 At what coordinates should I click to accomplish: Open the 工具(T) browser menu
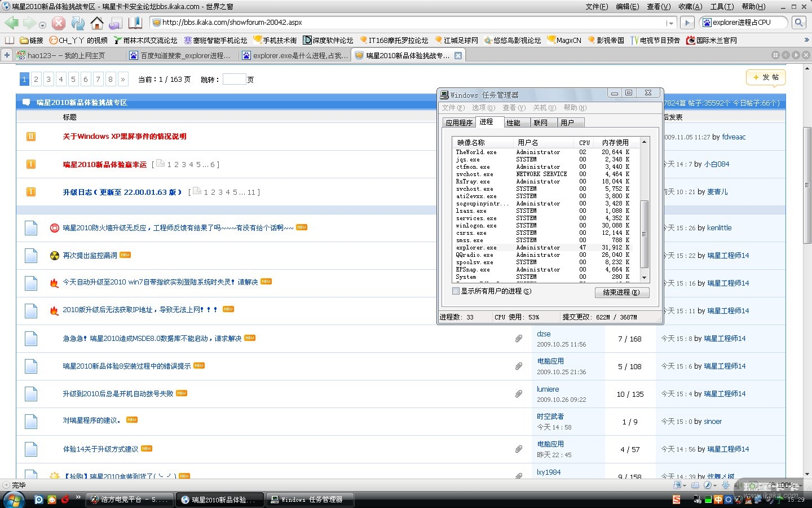click(x=722, y=7)
